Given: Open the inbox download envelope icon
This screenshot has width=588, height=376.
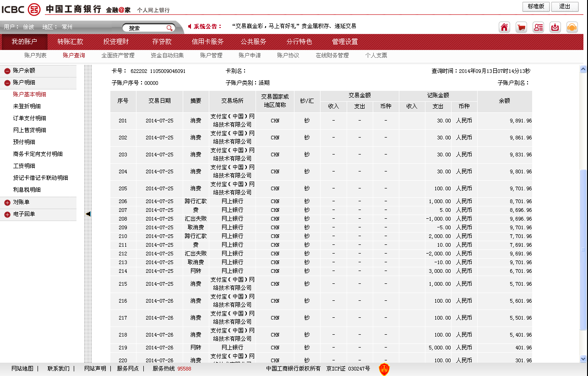Looking at the screenshot, I should [x=555, y=27].
